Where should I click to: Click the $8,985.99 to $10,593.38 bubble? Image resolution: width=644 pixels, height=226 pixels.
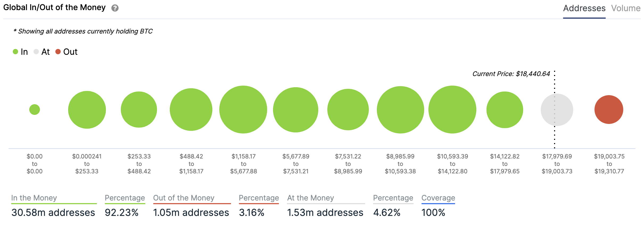click(400, 110)
